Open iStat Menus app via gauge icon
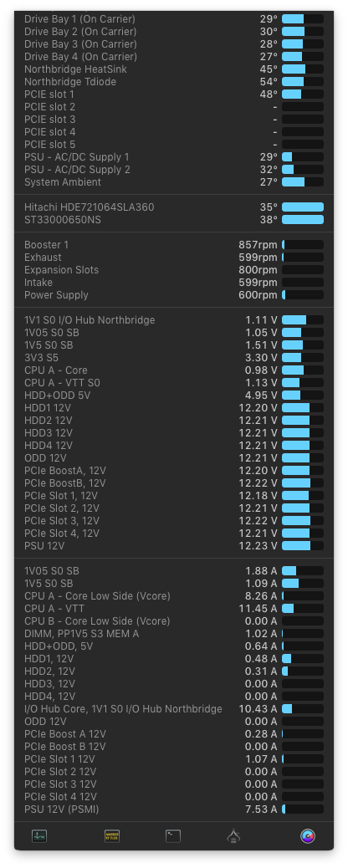This screenshot has width=348, height=868. coord(308,836)
